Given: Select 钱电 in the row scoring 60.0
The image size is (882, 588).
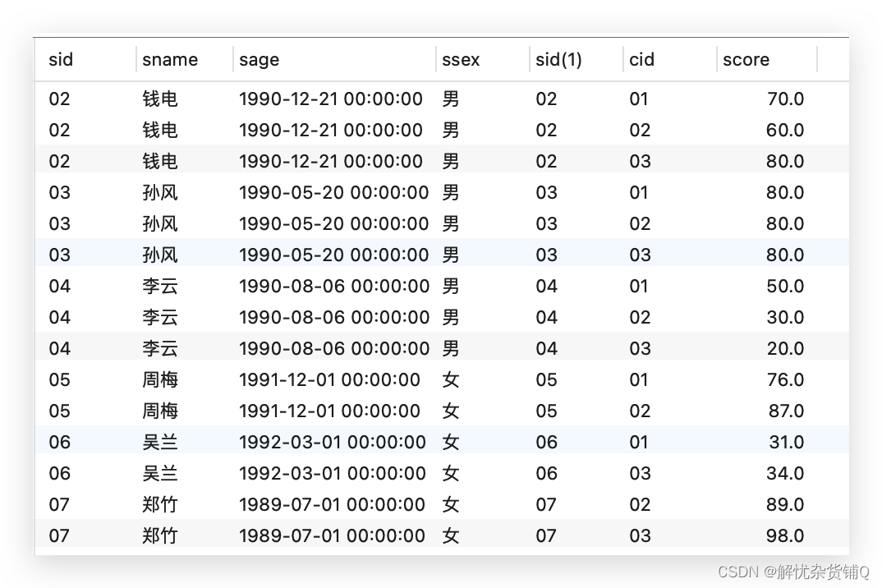Looking at the screenshot, I should (160, 130).
